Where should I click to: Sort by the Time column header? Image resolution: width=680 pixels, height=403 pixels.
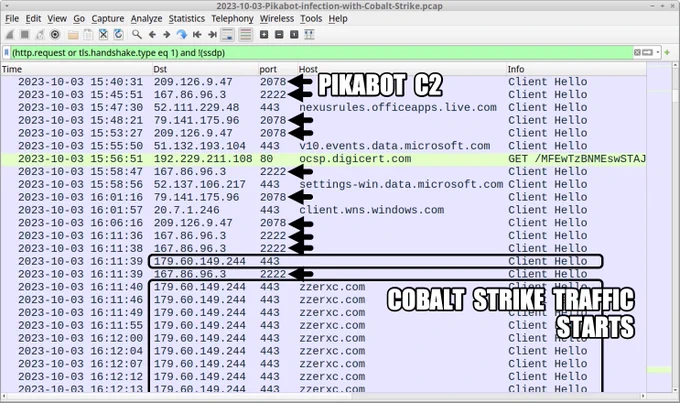click(x=76, y=69)
